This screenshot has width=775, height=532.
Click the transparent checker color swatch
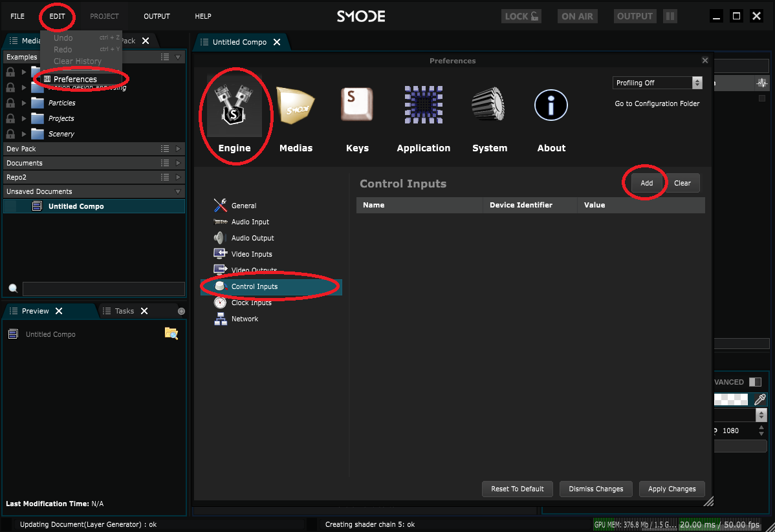pos(731,399)
